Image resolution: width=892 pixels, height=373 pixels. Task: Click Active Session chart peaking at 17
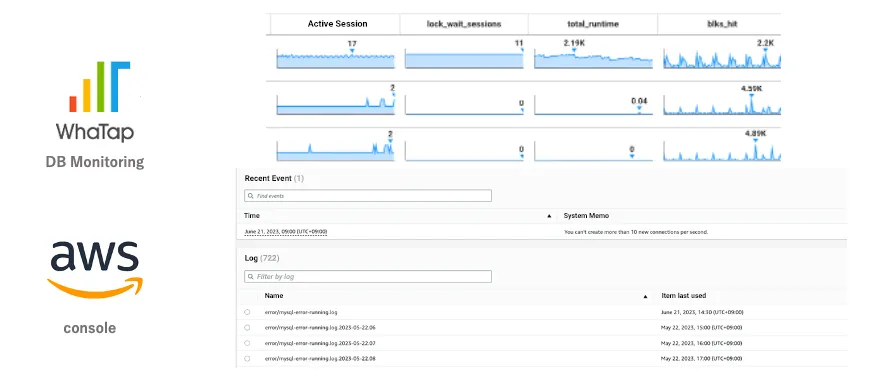pos(335,59)
